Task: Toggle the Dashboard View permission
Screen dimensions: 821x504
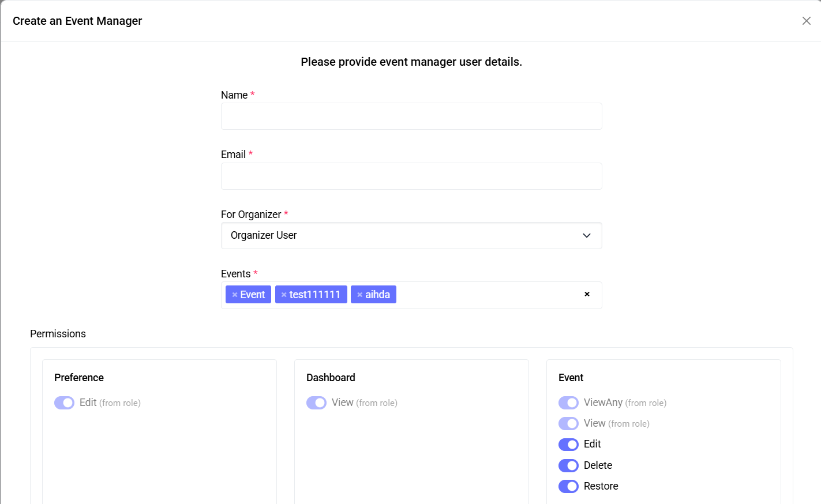Action: [x=316, y=403]
